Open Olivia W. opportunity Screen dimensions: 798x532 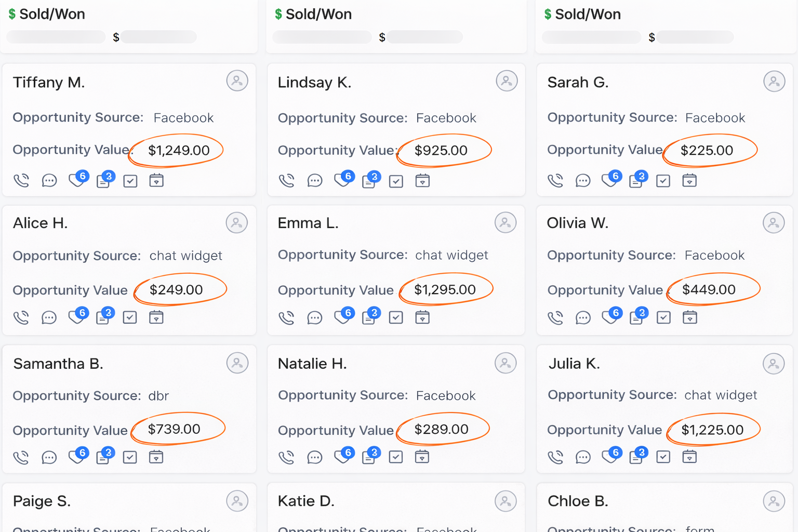click(x=577, y=223)
